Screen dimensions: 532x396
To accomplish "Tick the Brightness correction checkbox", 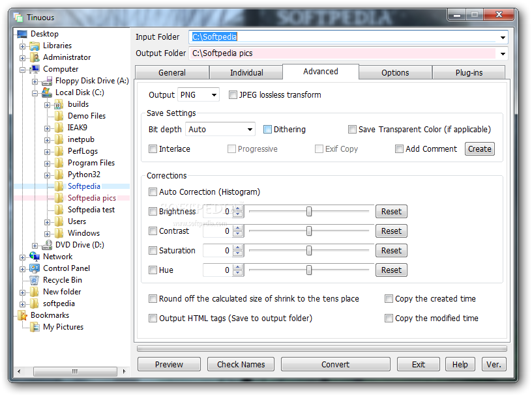I will click(153, 212).
